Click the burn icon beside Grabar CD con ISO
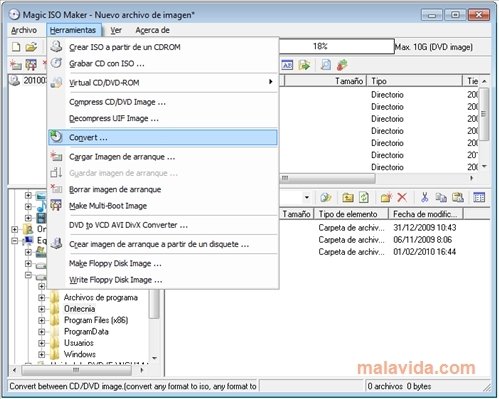Image resolution: width=499 pixels, height=399 pixels. [56, 63]
